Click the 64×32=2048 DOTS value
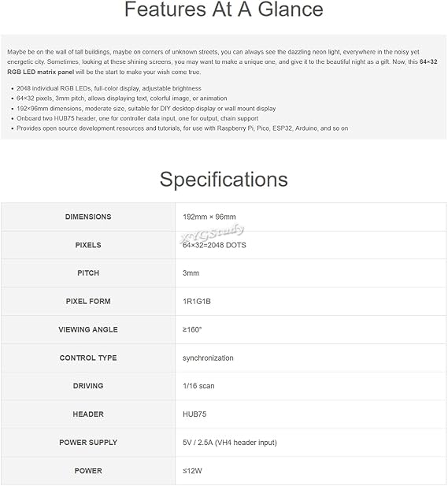Screen dimensions: 448x486 tap(214, 245)
